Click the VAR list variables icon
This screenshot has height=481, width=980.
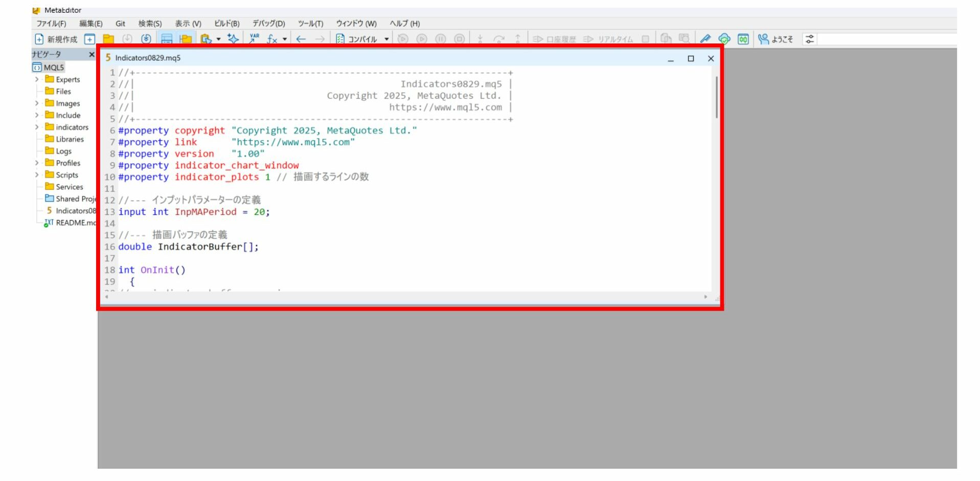pos(254,39)
